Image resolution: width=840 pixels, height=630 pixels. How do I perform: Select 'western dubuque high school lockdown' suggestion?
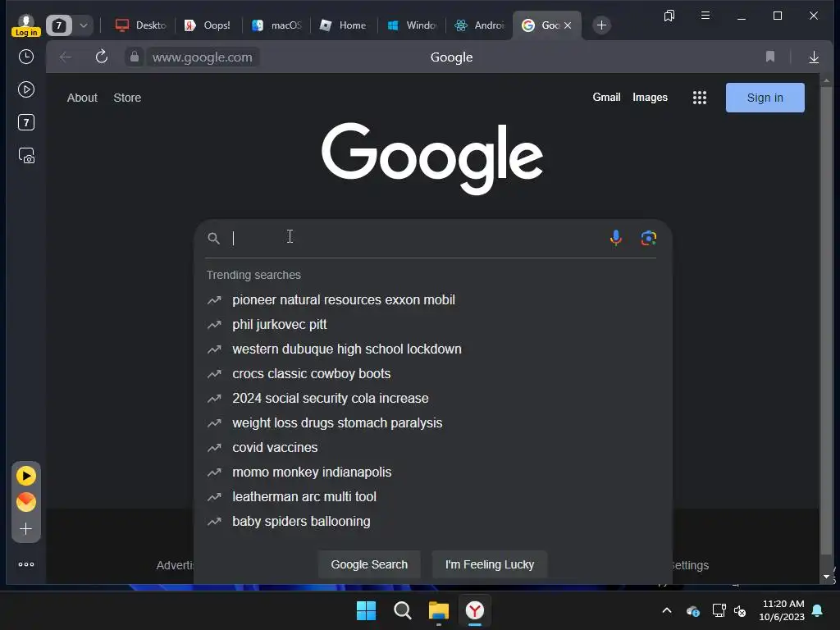pyautogui.click(x=431, y=349)
